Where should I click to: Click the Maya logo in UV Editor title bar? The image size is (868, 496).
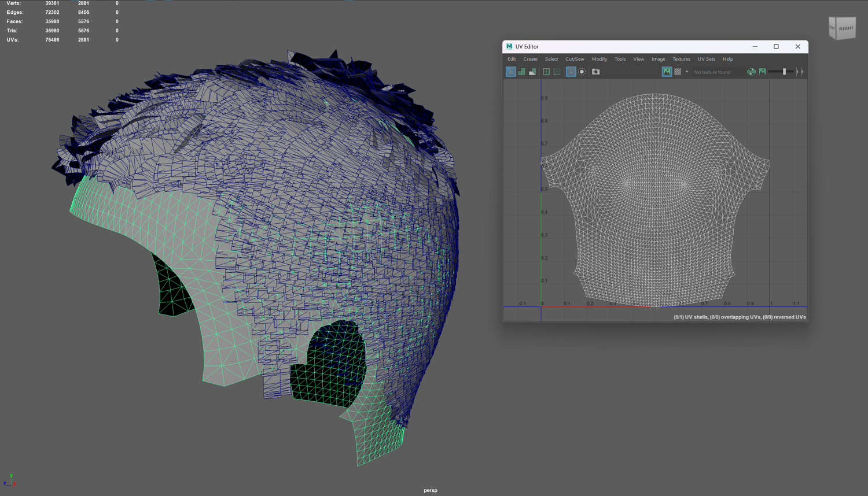coord(509,46)
